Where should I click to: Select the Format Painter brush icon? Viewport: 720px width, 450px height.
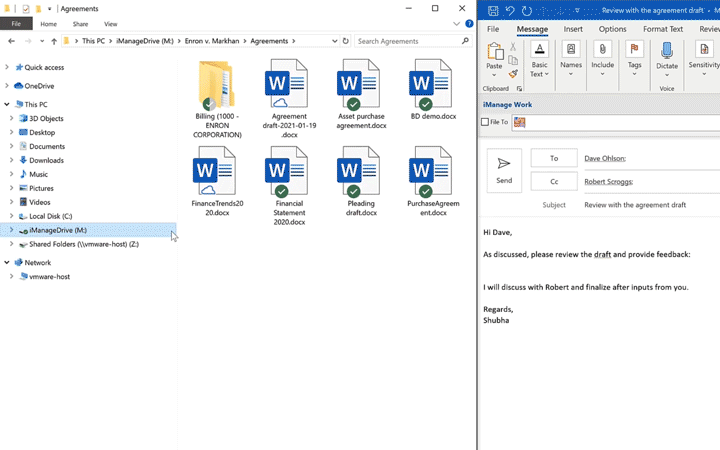(513, 74)
